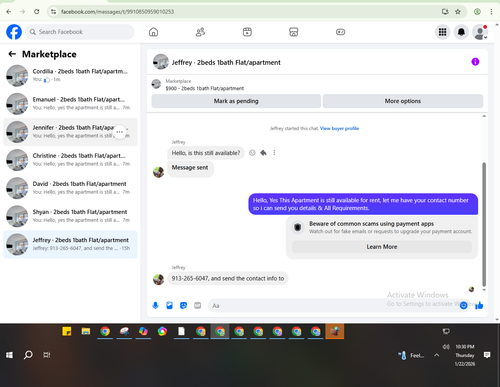Viewport: 500px width, 387px height.
Task: Open the Facebook menu grid icon
Action: coord(442,32)
